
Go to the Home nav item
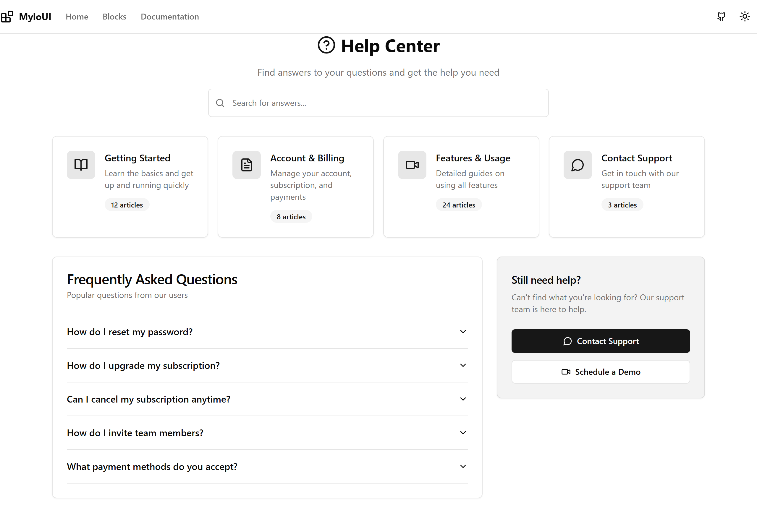(77, 17)
